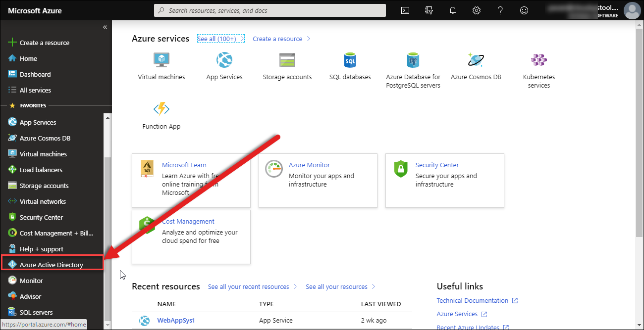Image resolution: width=644 pixels, height=330 pixels.
Task: Open Virtual machines service icon
Action: tap(161, 60)
